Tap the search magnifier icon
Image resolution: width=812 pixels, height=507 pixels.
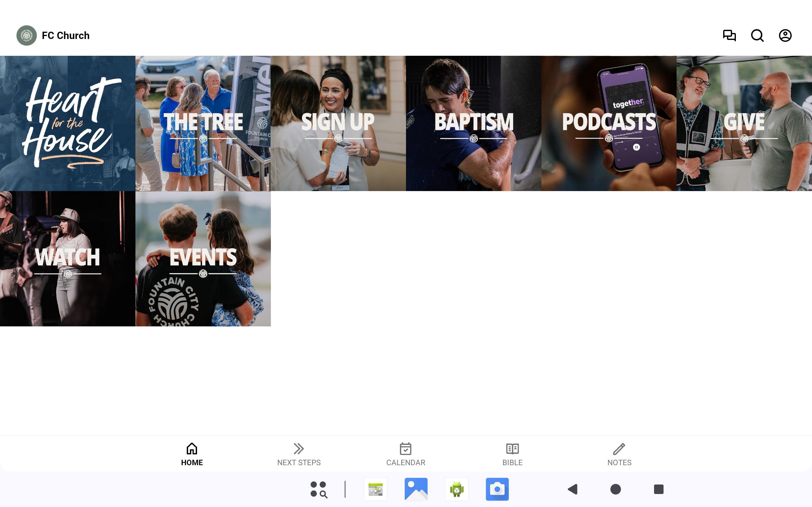point(757,35)
